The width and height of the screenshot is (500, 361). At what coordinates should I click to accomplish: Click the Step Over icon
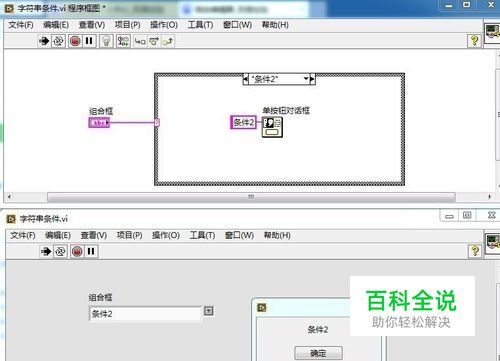click(x=154, y=41)
